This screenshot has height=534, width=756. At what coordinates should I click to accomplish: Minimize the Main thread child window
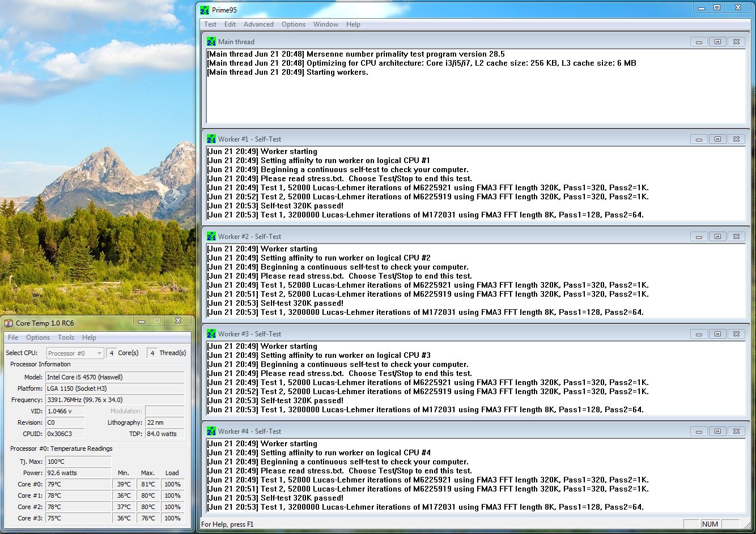(x=699, y=42)
